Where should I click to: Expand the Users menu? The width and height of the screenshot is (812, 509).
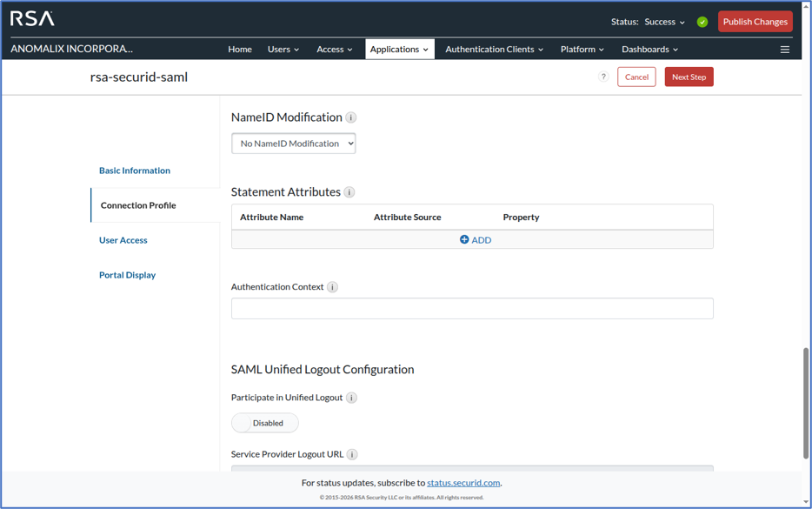tap(283, 50)
